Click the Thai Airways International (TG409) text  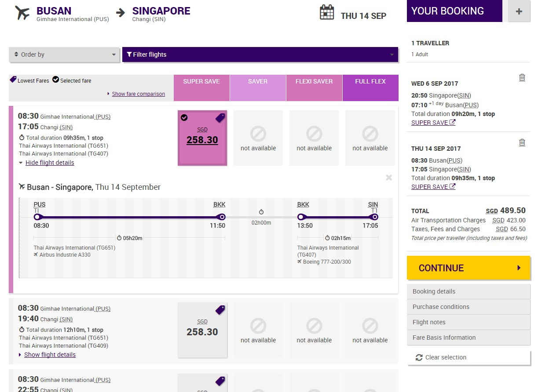coord(64,346)
